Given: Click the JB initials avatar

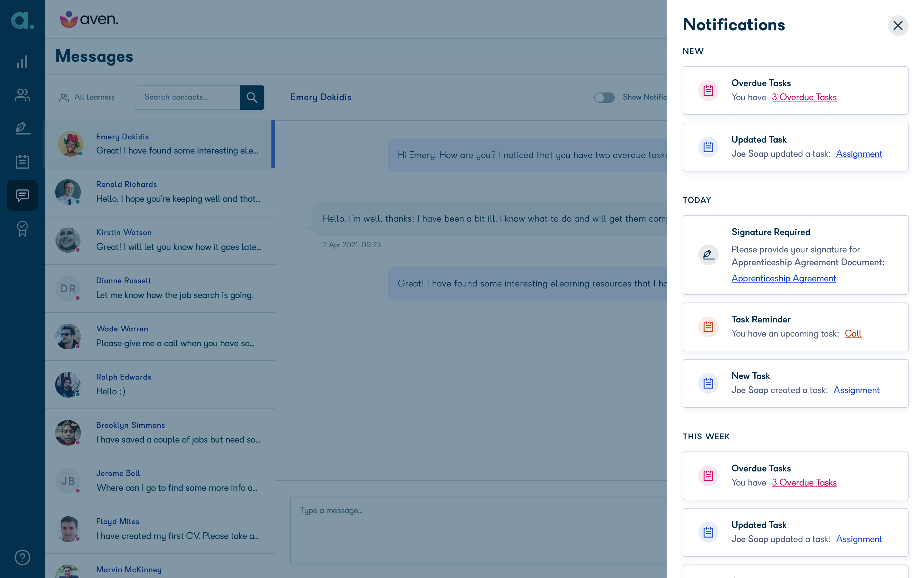Looking at the screenshot, I should (68, 481).
